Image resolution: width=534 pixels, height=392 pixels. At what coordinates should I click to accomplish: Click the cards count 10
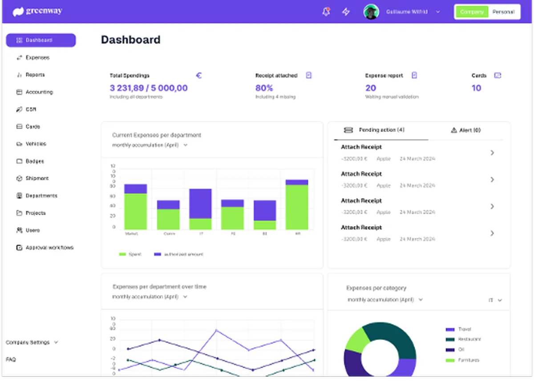477,88
